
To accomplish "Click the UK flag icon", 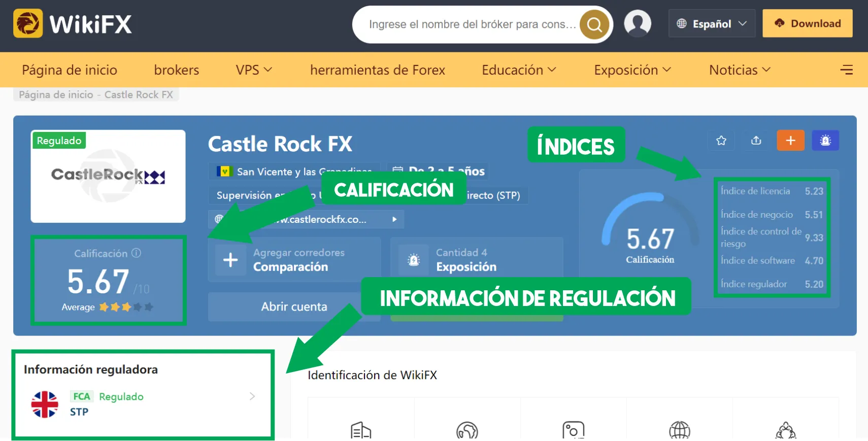I will 45,404.
